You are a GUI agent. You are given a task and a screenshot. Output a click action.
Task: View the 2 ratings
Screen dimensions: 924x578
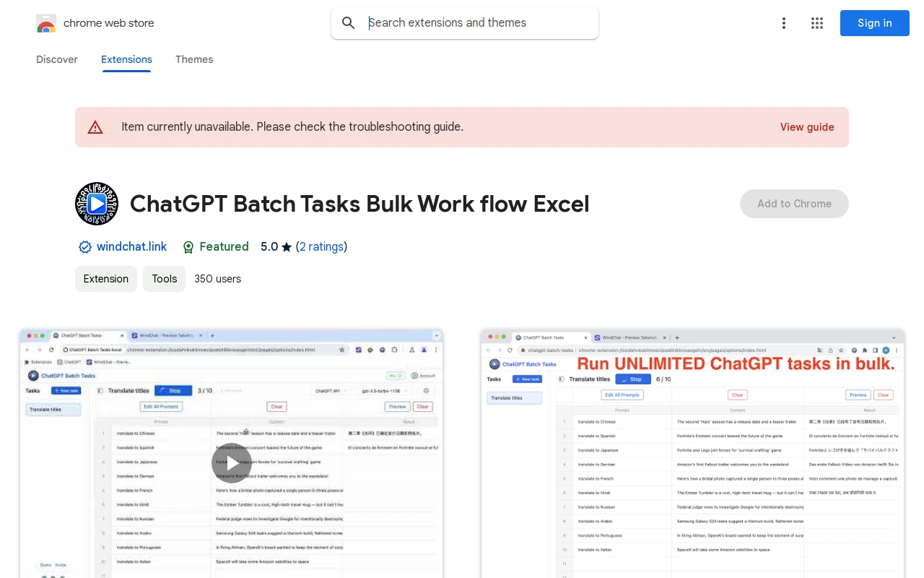coord(321,246)
